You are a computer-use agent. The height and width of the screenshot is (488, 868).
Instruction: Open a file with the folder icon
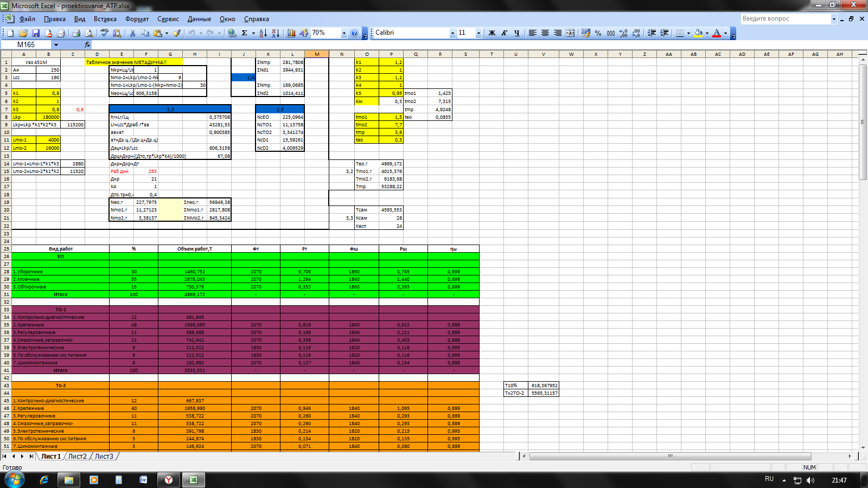[x=23, y=33]
